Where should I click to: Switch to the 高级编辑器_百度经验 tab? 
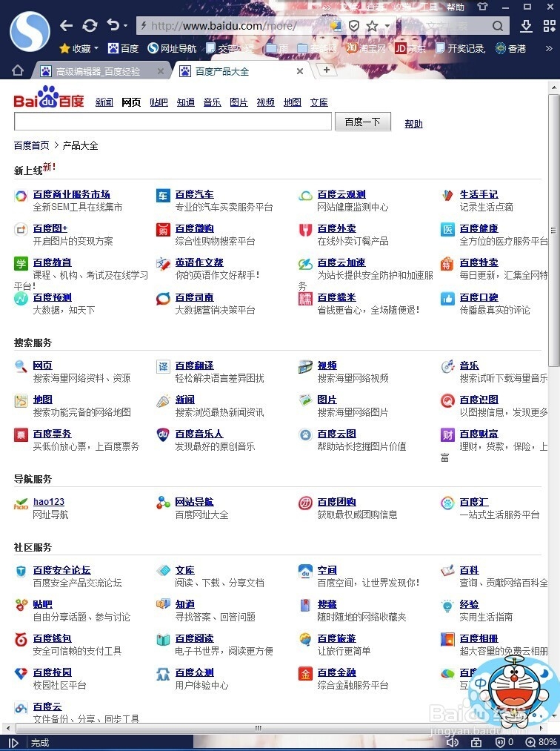pos(97,71)
